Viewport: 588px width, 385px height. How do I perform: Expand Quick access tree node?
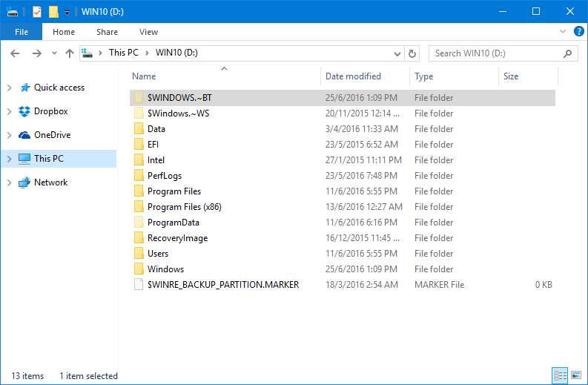tap(10, 88)
